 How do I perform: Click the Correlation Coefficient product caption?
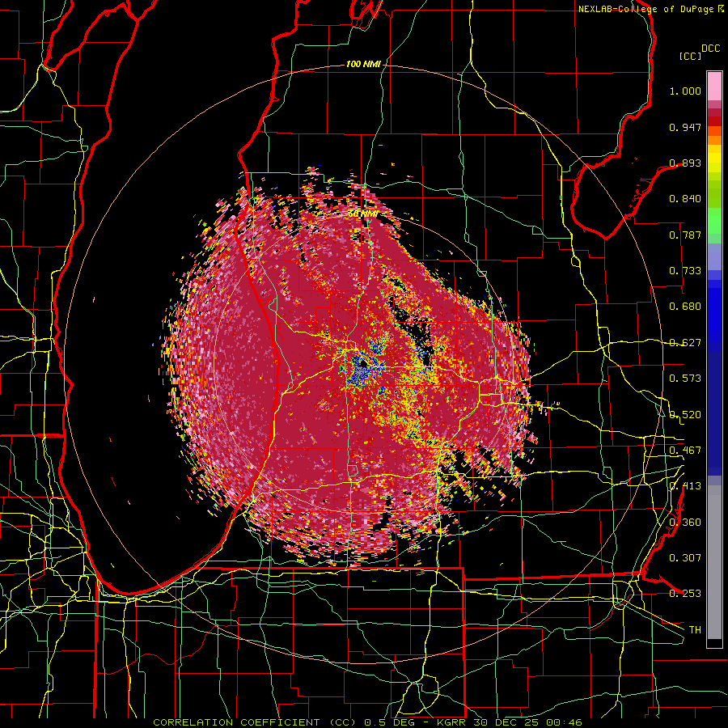point(367,722)
